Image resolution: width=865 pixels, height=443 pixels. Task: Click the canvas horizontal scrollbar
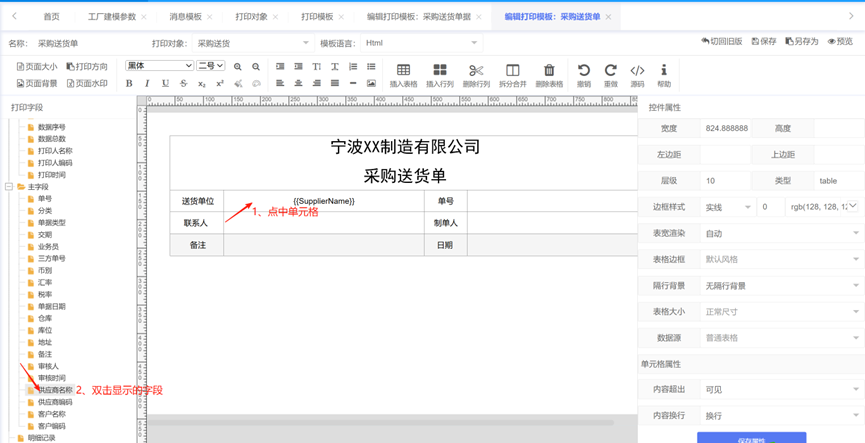381,423
